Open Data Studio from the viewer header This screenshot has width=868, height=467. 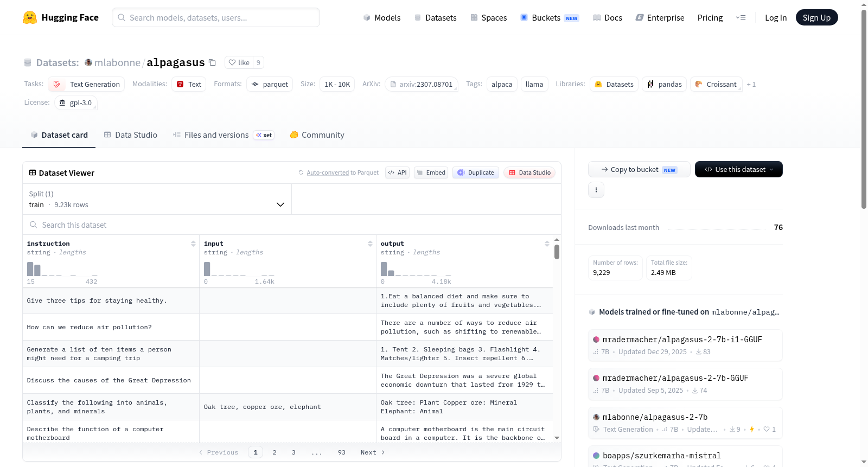529,172
